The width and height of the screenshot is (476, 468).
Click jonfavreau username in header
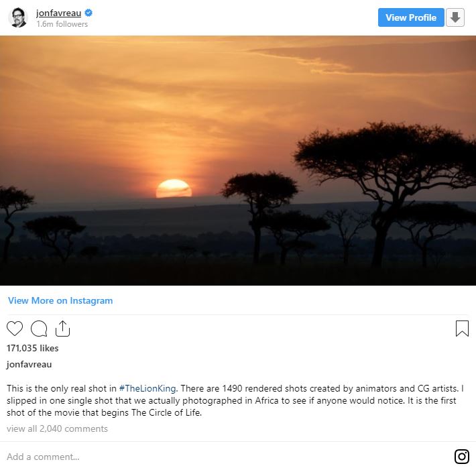[x=58, y=13]
